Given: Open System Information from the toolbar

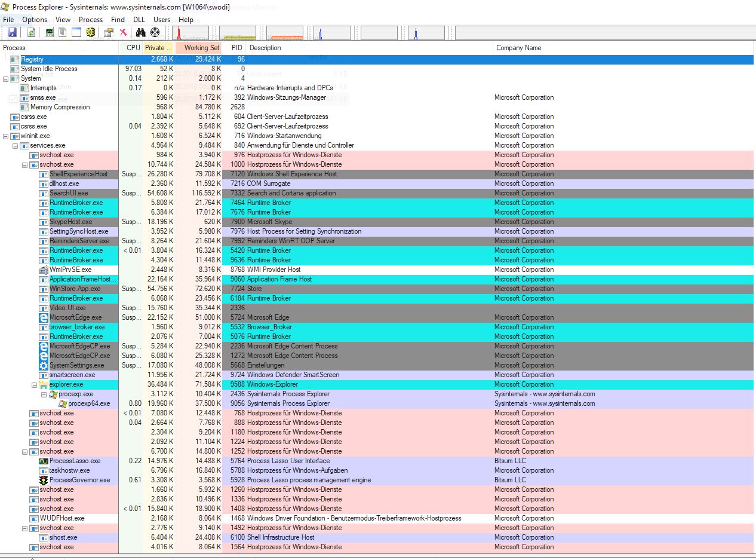Looking at the screenshot, I should tap(50, 32).
